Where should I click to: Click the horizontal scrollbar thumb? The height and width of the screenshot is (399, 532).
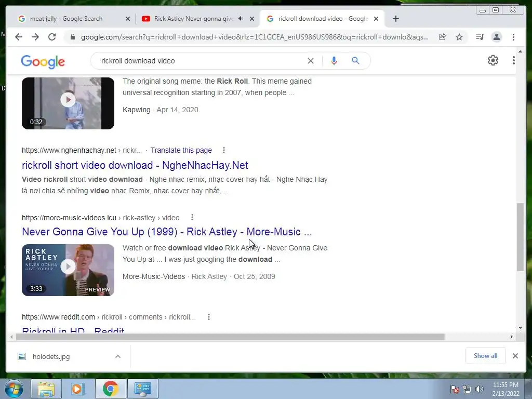(x=230, y=337)
